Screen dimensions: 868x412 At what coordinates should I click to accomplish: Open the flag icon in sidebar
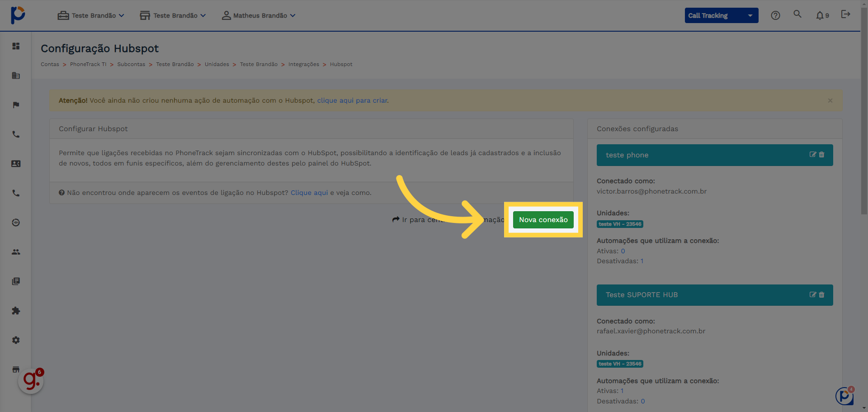click(x=16, y=105)
